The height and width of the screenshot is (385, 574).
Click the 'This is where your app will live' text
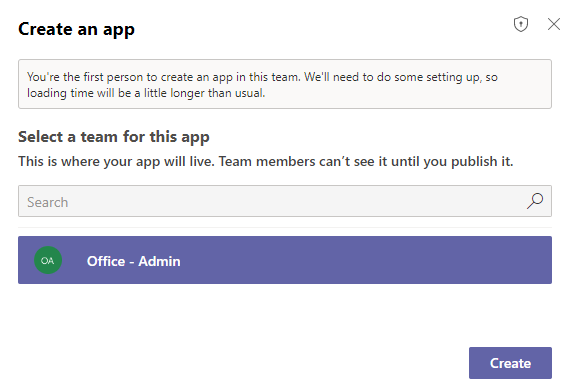pyautogui.click(x=266, y=161)
